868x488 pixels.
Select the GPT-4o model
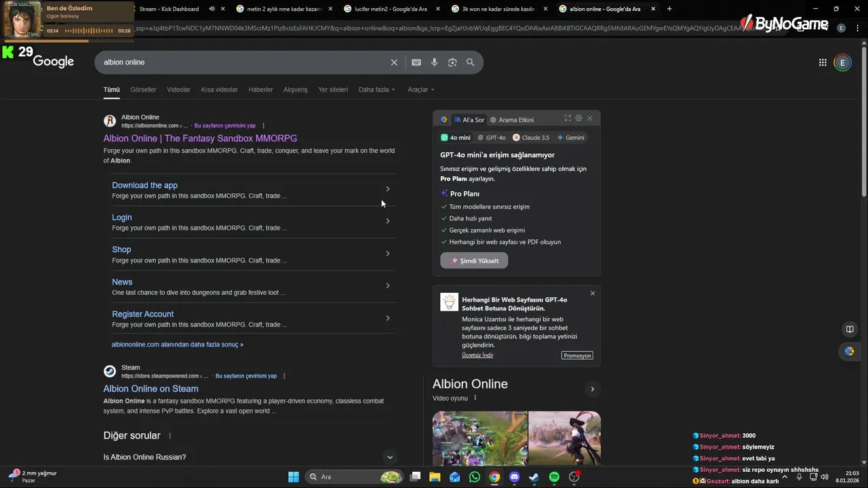pyautogui.click(x=492, y=138)
